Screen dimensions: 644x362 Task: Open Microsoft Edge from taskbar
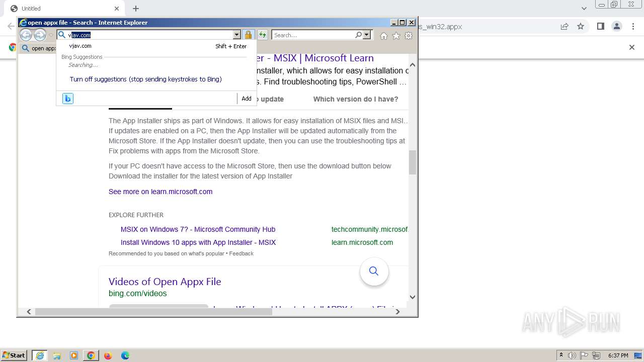point(125,355)
